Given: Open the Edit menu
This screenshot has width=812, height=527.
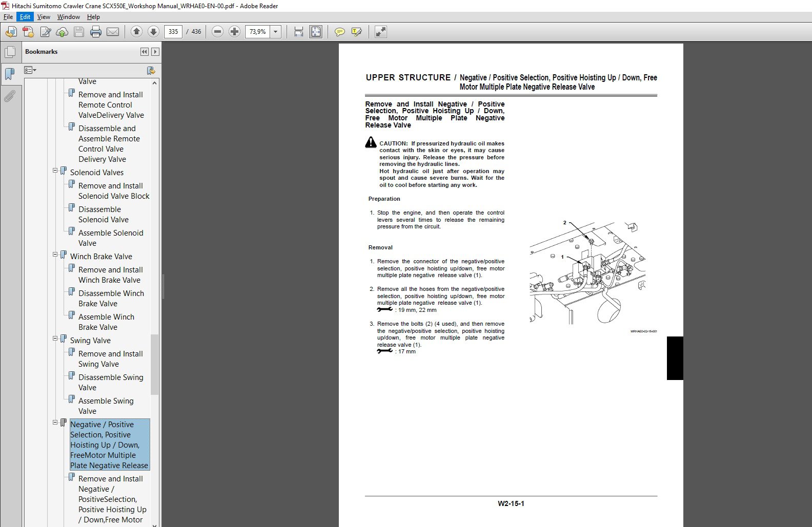Looking at the screenshot, I should (25, 17).
